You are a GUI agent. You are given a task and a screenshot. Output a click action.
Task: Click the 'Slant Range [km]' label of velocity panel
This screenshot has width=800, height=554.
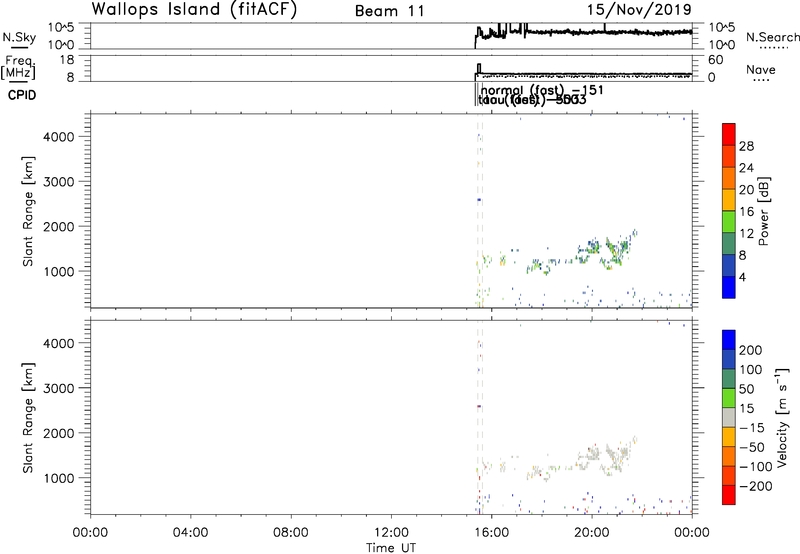29,418
